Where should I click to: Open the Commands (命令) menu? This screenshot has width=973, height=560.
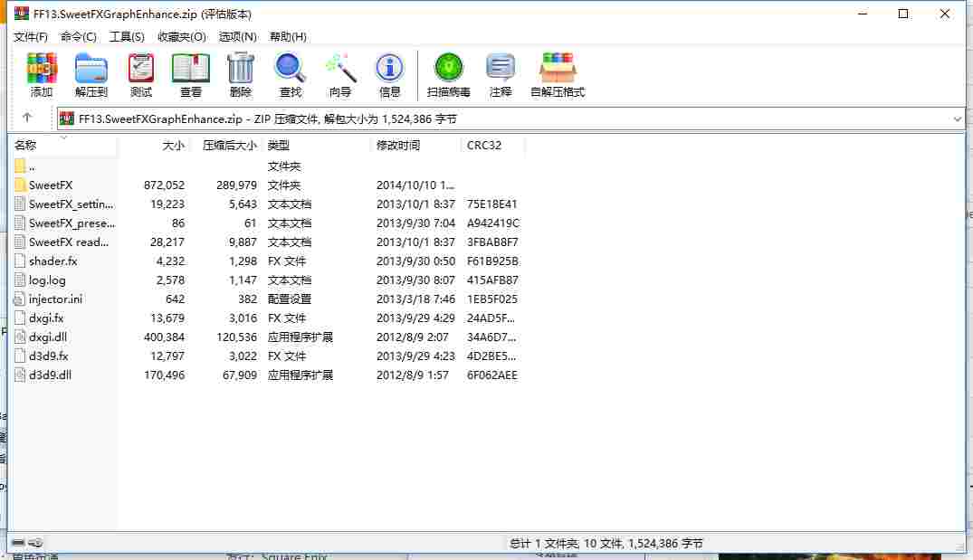point(78,36)
